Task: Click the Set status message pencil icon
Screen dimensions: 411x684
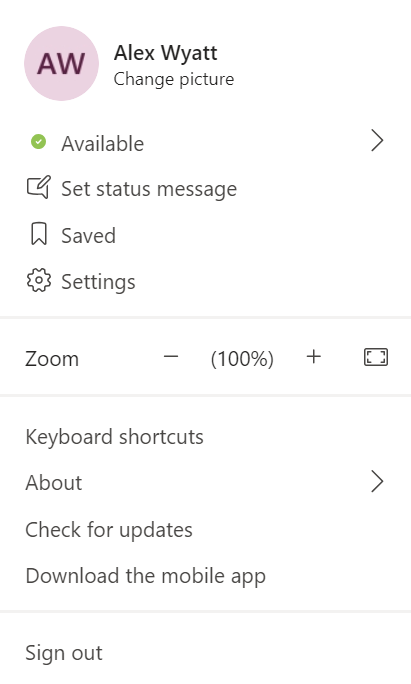Action: tap(39, 188)
